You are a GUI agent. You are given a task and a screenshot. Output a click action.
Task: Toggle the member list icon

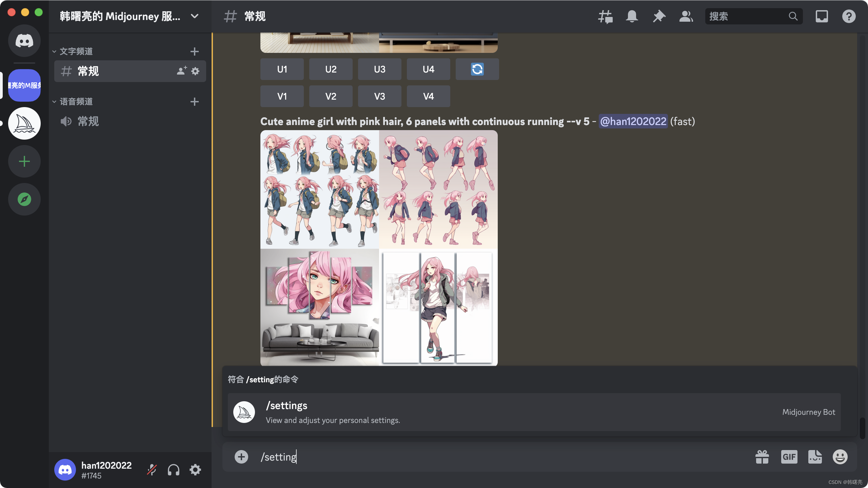tap(686, 16)
